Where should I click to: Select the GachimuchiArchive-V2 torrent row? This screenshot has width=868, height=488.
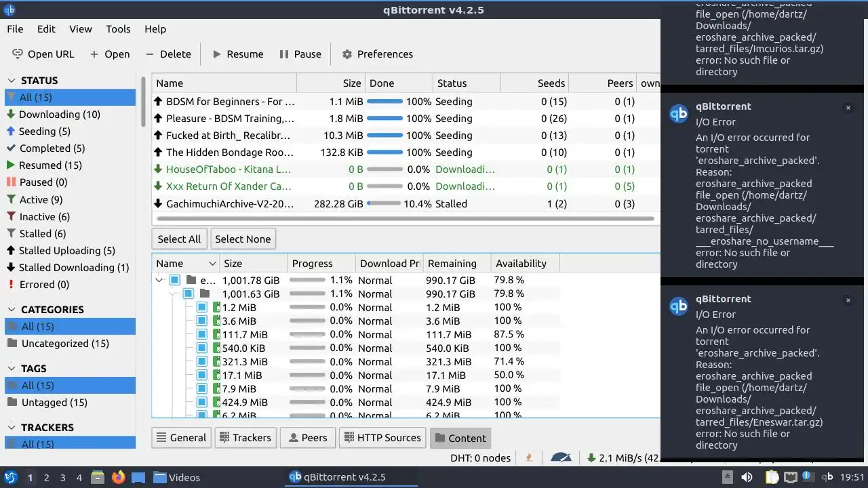click(406, 203)
